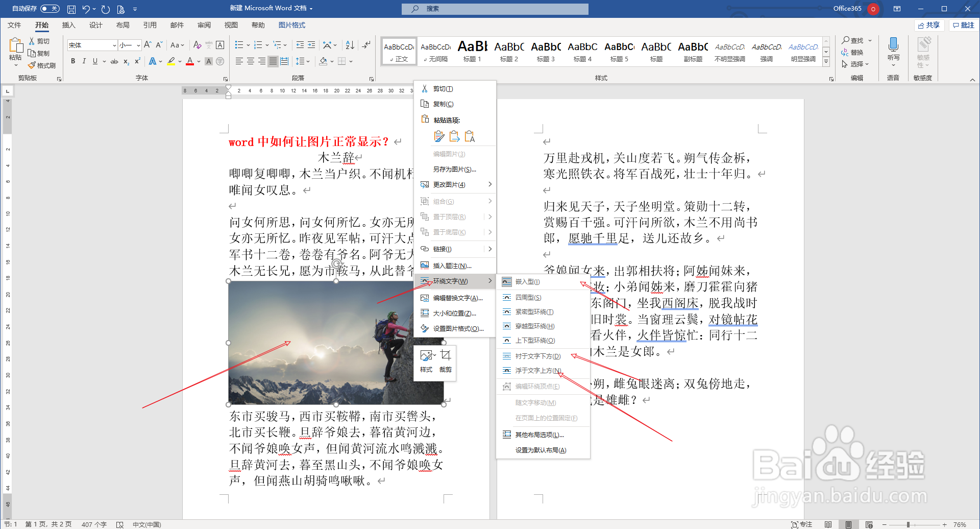The height and width of the screenshot is (529, 980).
Task: Expand the bullet list dropdown arrow
Action: click(x=249, y=45)
